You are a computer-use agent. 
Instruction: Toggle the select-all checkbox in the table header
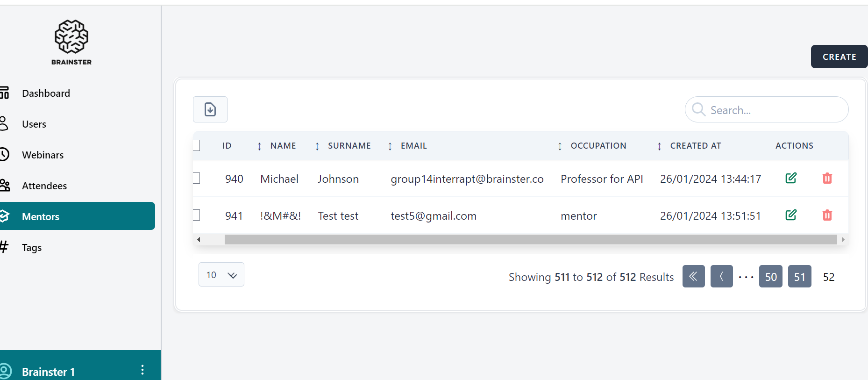coord(197,145)
